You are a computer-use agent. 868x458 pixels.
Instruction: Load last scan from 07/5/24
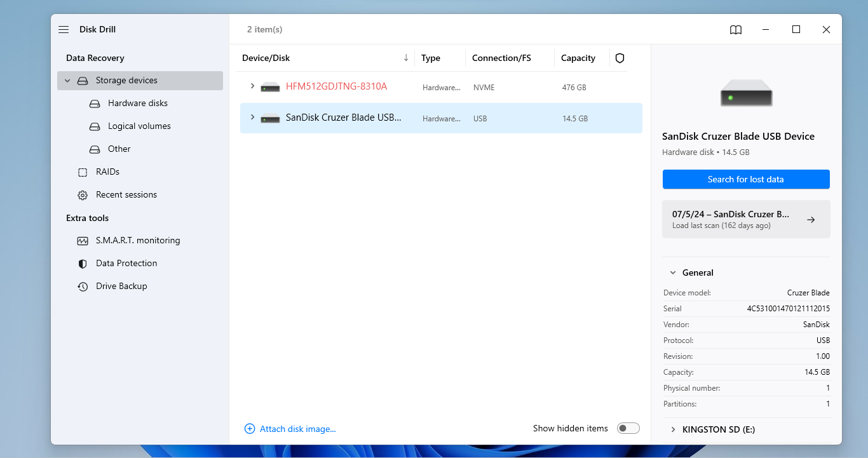746,219
